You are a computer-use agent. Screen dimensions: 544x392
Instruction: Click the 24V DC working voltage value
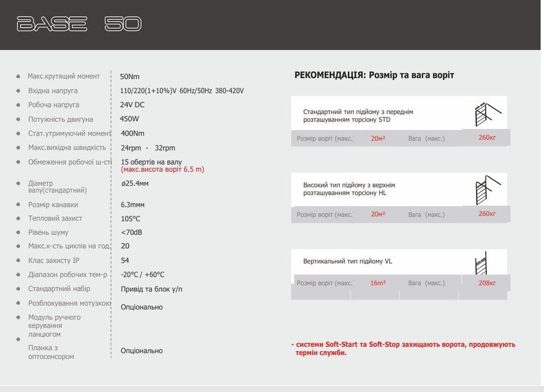[132, 105]
